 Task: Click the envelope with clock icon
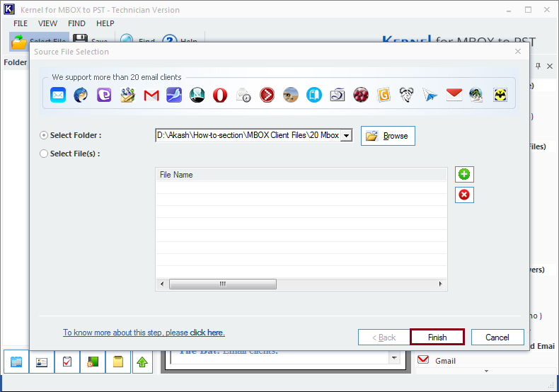(x=243, y=95)
